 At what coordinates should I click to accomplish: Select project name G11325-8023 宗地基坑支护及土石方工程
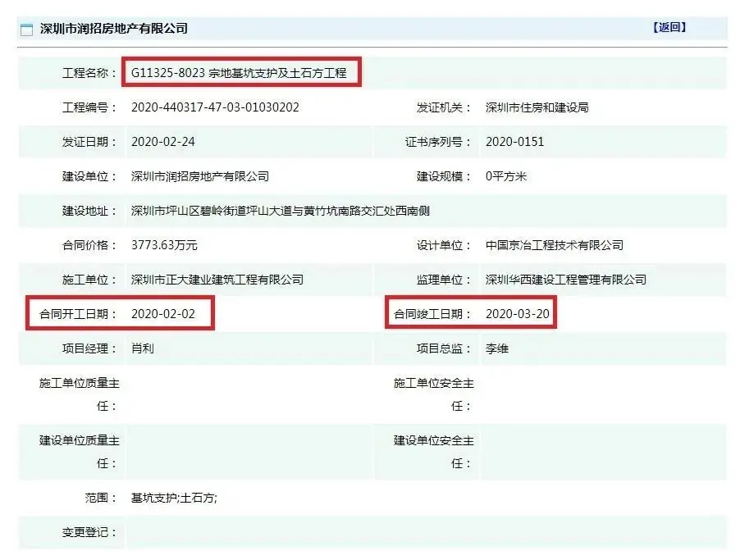click(x=239, y=73)
